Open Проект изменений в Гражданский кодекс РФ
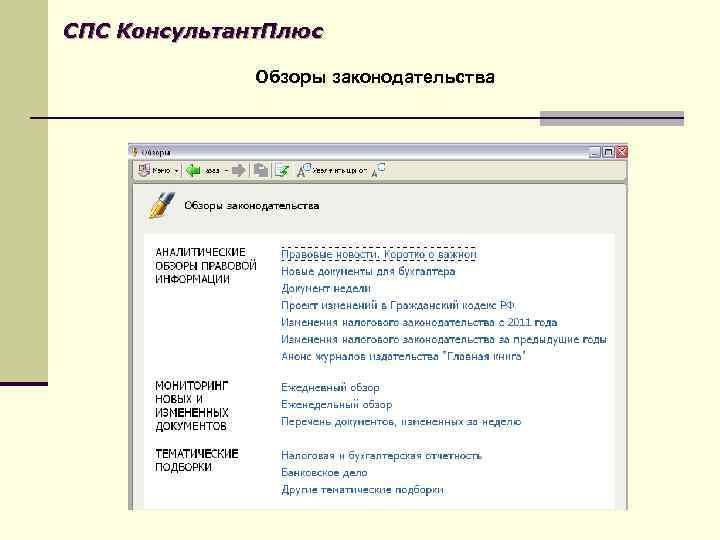The width and height of the screenshot is (720, 540). [x=398, y=305]
